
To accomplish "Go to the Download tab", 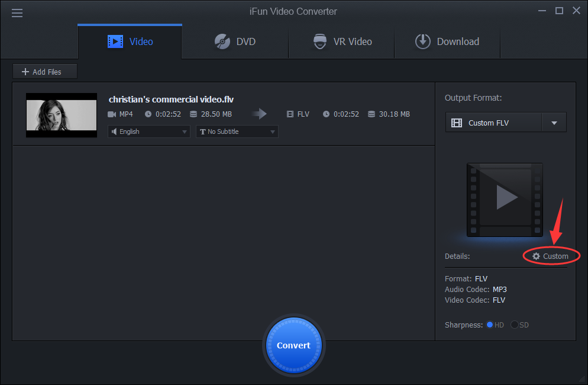I will pos(447,41).
